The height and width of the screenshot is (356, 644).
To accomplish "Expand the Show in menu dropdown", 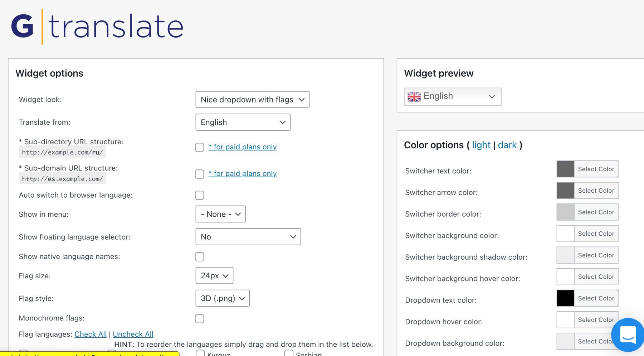I will 220,214.
